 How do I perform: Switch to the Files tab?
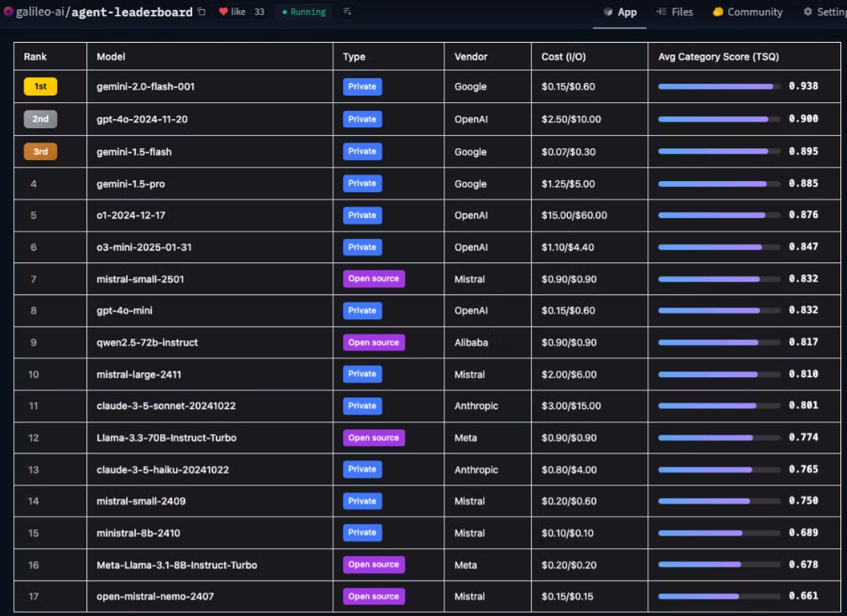tap(675, 12)
